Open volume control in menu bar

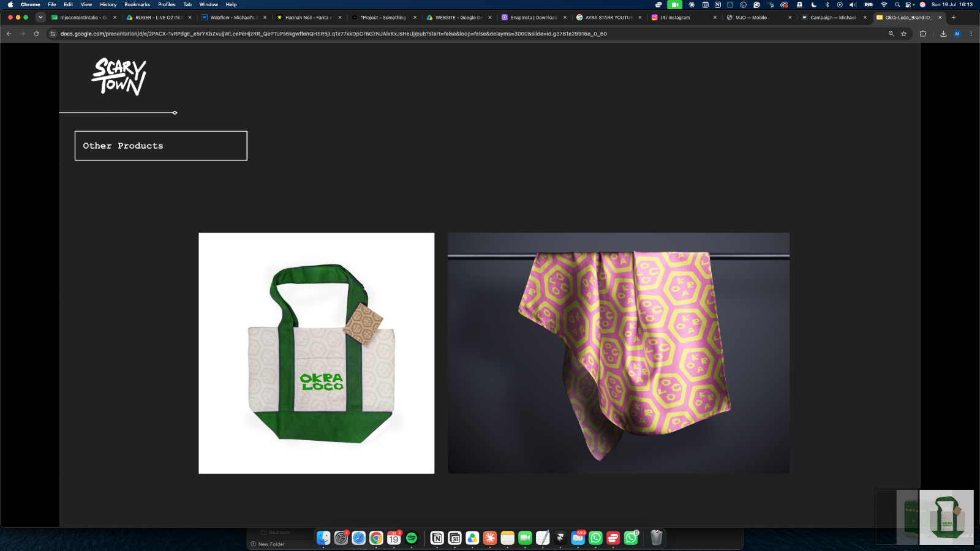click(853, 4)
